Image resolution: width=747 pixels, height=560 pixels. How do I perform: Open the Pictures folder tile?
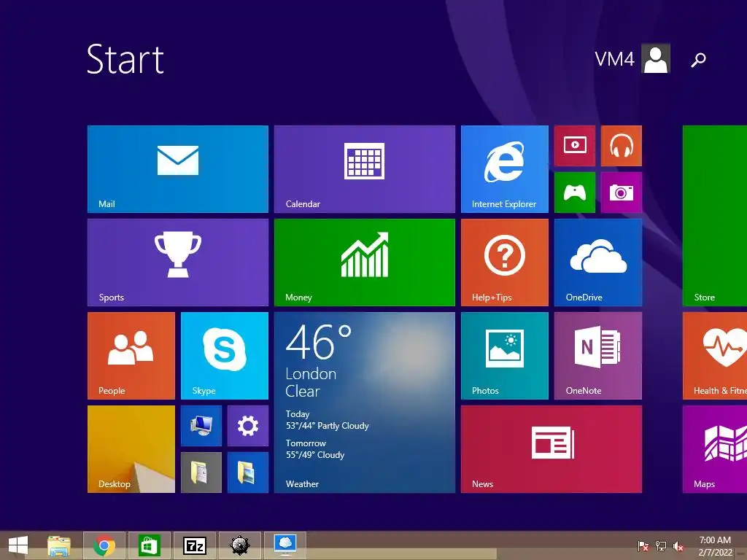pyautogui.click(x=248, y=472)
